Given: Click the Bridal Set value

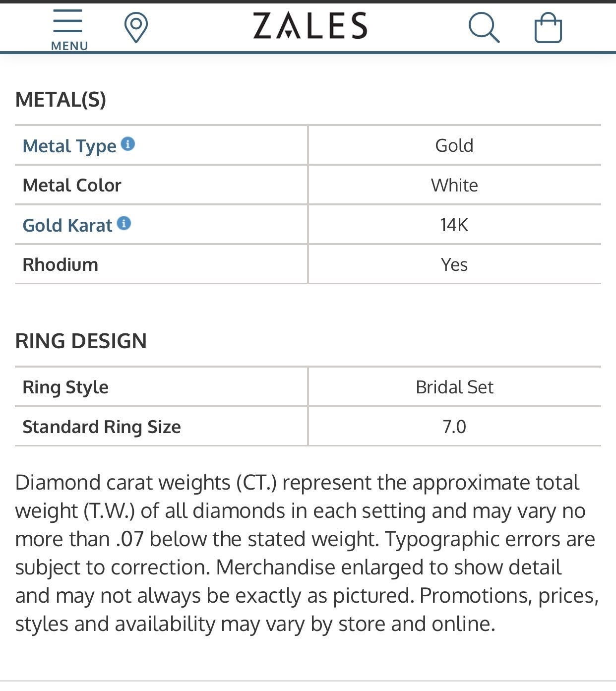Looking at the screenshot, I should pos(454,387).
